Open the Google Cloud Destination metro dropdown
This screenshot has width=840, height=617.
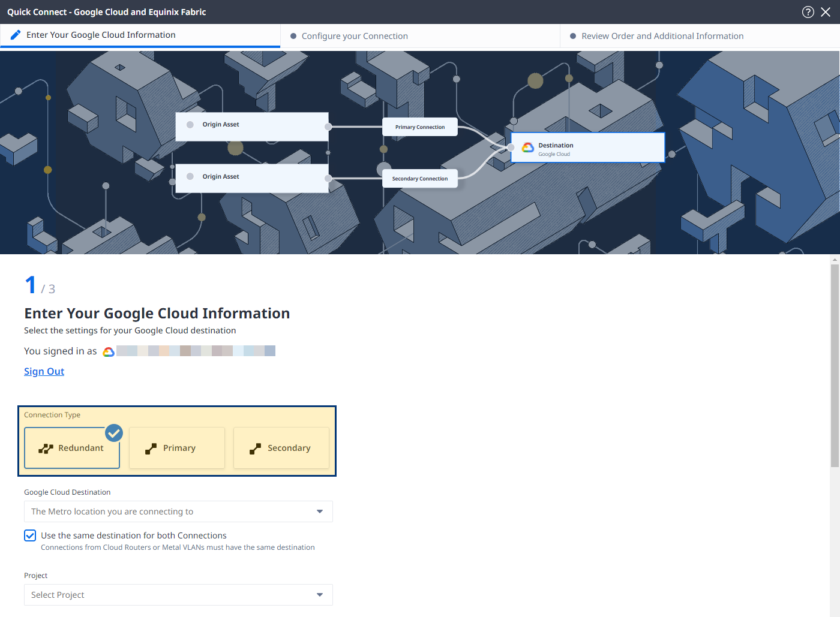(178, 511)
